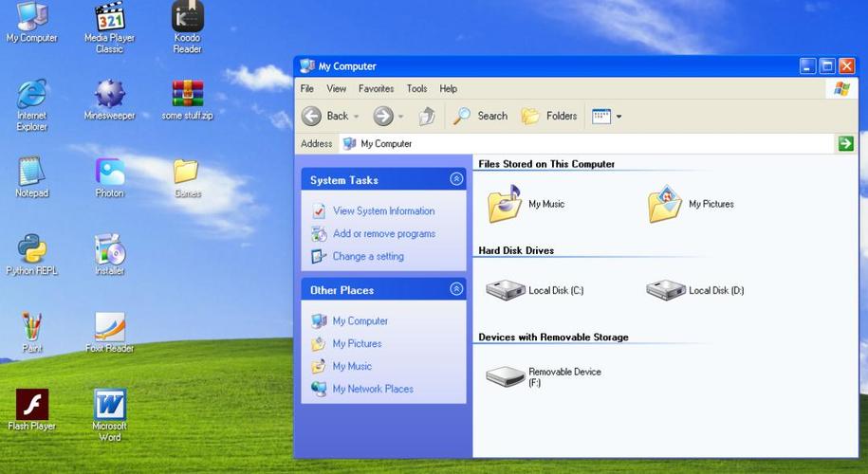Screen dimensions: 868x474
Task: Open the Favorites menu
Action: [376, 88]
